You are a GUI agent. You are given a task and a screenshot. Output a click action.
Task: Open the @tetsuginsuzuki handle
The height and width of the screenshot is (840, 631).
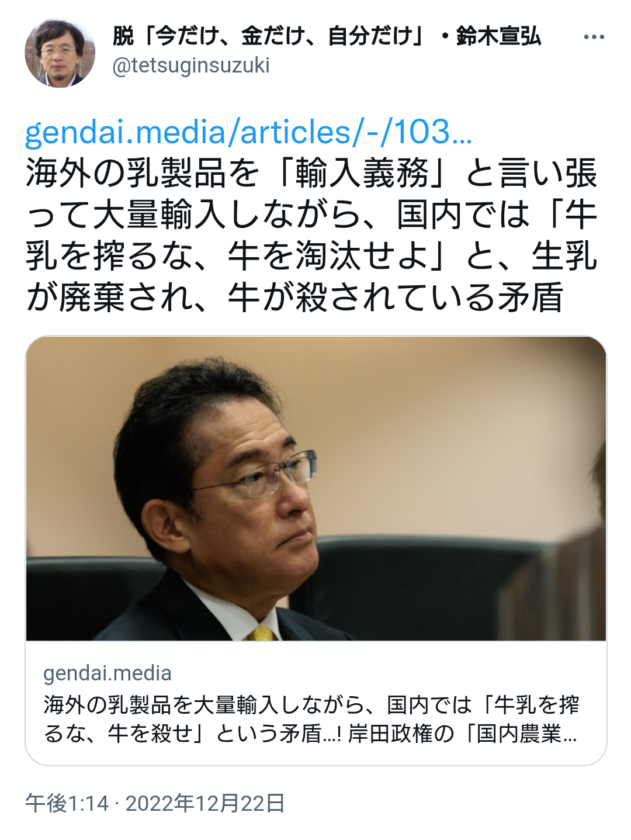point(190,65)
